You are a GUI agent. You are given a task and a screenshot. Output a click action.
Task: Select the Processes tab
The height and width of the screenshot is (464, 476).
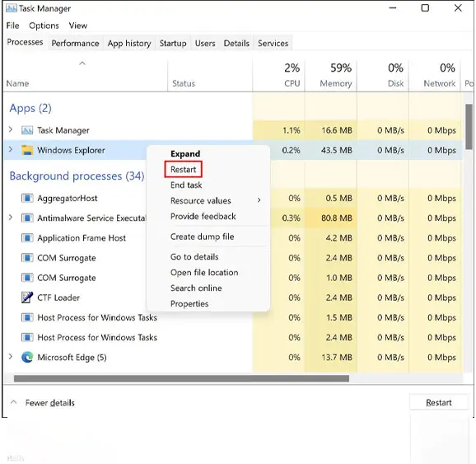coord(25,42)
